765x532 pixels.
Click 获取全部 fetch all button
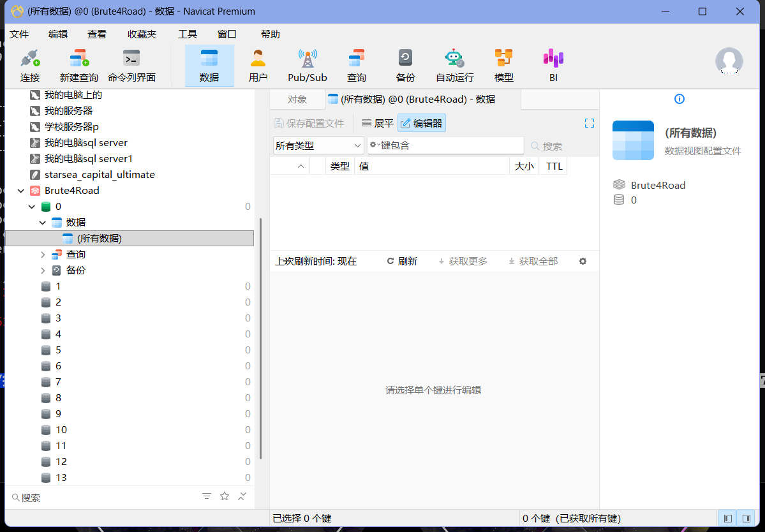[533, 262]
